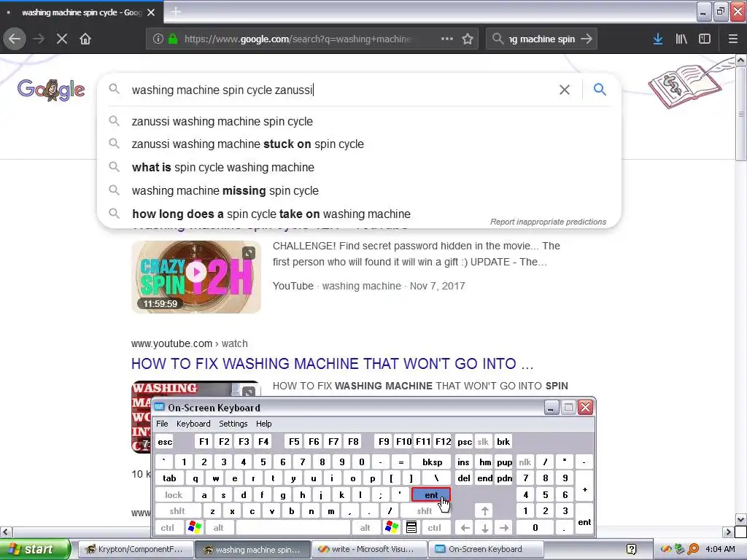
Task: Click Report inappropriate predictions link
Action: click(x=548, y=222)
